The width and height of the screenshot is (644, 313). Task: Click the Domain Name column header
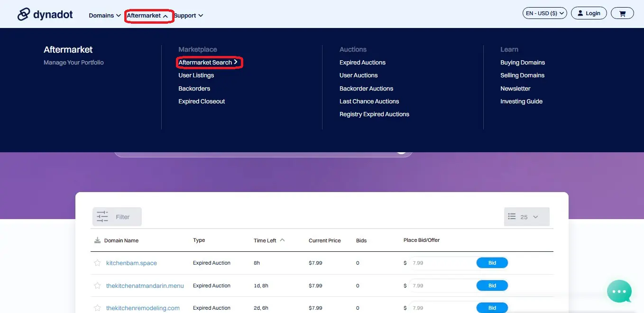click(121, 240)
